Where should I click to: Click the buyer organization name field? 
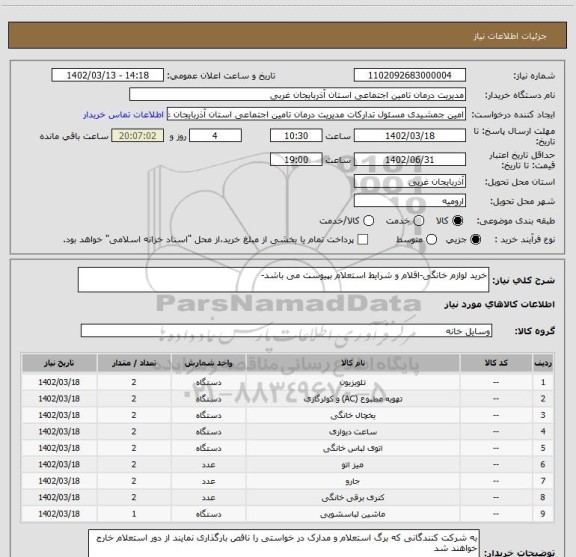(298, 95)
